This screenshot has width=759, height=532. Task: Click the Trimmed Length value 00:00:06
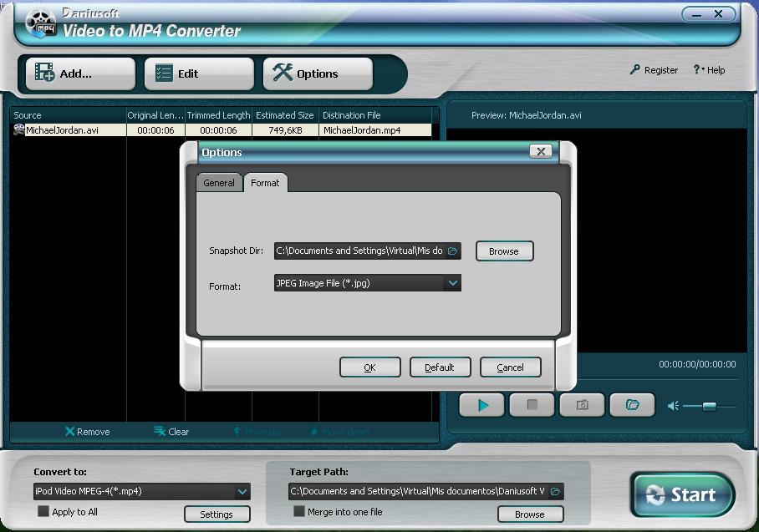pyautogui.click(x=218, y=130)
